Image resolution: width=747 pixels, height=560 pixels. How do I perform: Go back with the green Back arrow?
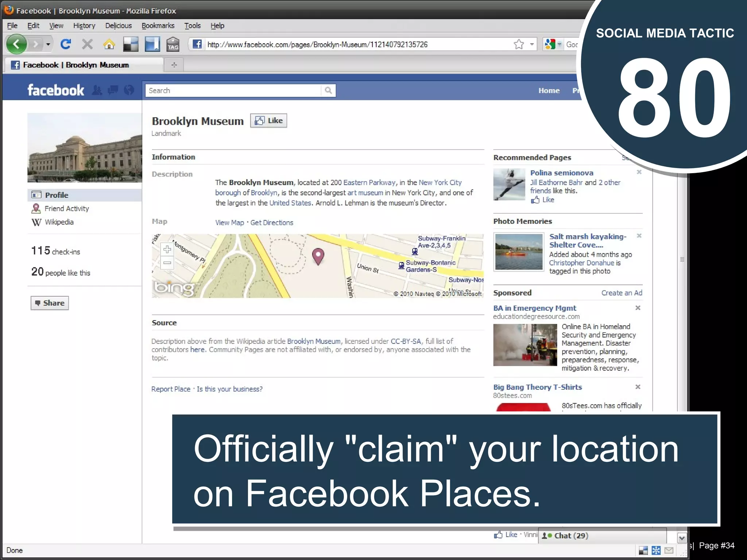(16, 44)
